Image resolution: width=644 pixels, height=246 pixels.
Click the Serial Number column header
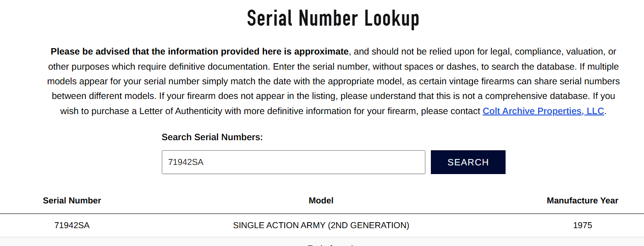pyautogui.click(x=72, y=201)
